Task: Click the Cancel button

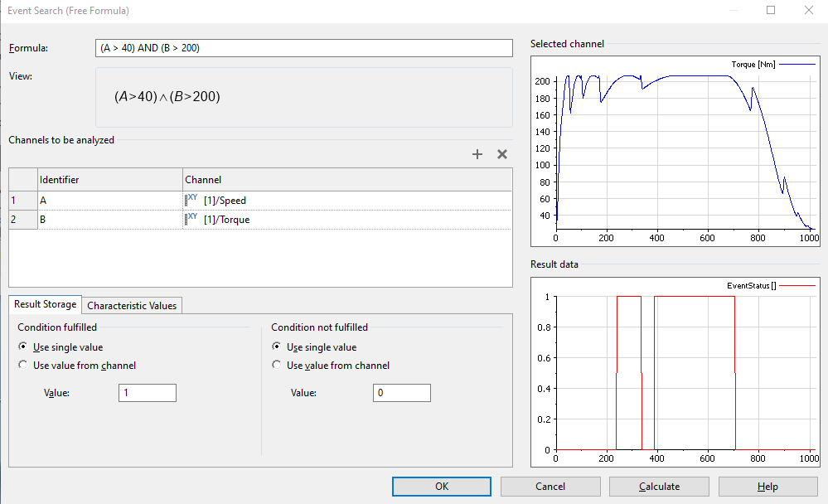Action: (x=550, y=487)
